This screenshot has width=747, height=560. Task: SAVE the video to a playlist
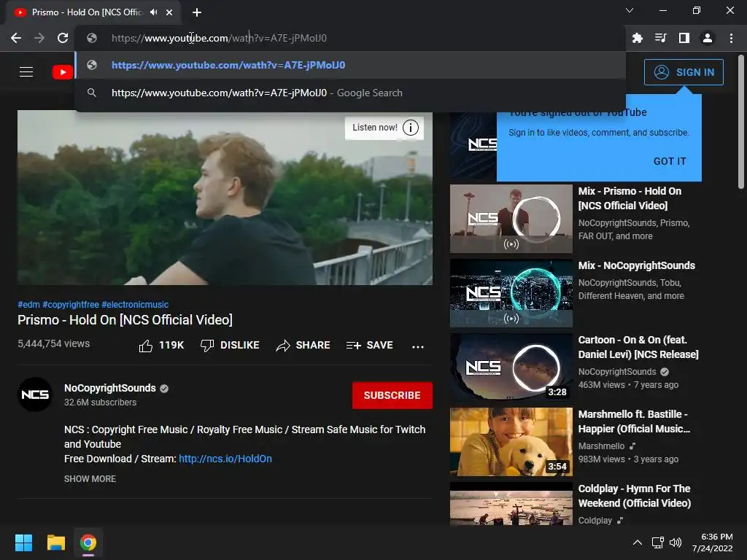pyautogui.click(x=370, y=345)
